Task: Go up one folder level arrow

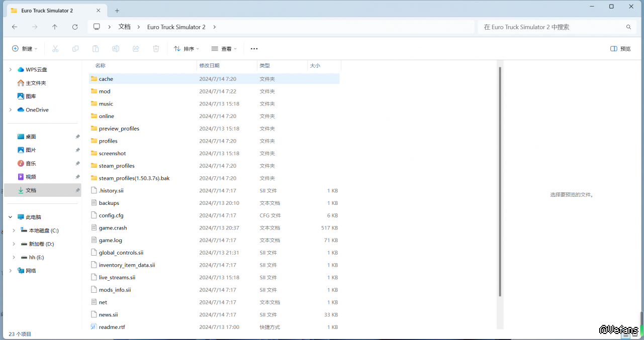Action: click(x=55, y=27)
